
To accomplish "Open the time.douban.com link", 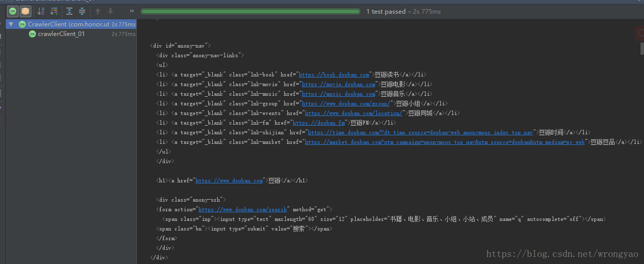I will (421, 132).
